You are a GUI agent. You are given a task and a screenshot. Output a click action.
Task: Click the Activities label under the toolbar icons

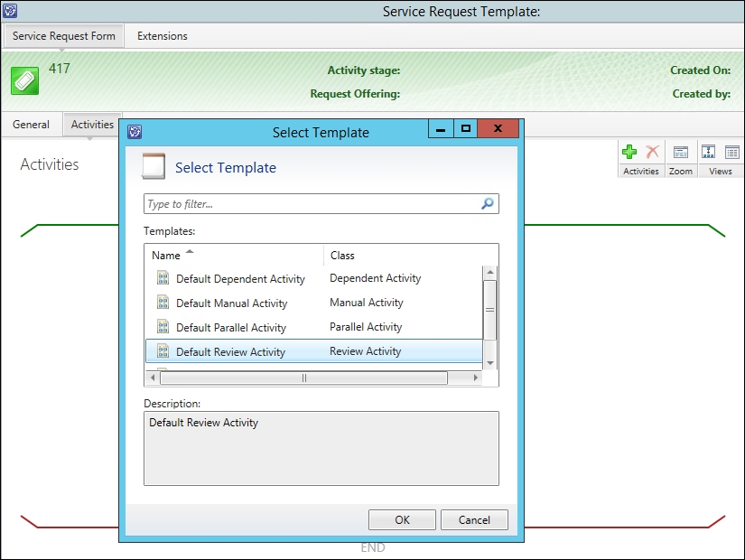point(641,171)
